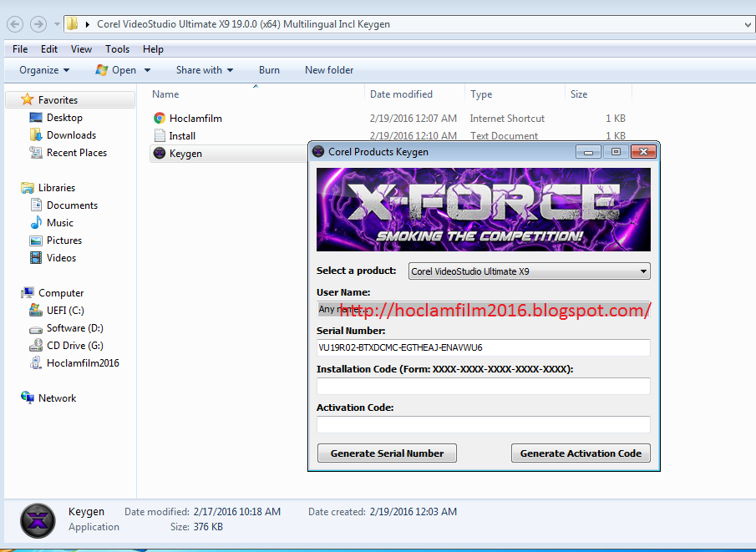The image size is (756, 552).
Task: Click Burn in the toolbar
Action: click(x=269, y=70)
